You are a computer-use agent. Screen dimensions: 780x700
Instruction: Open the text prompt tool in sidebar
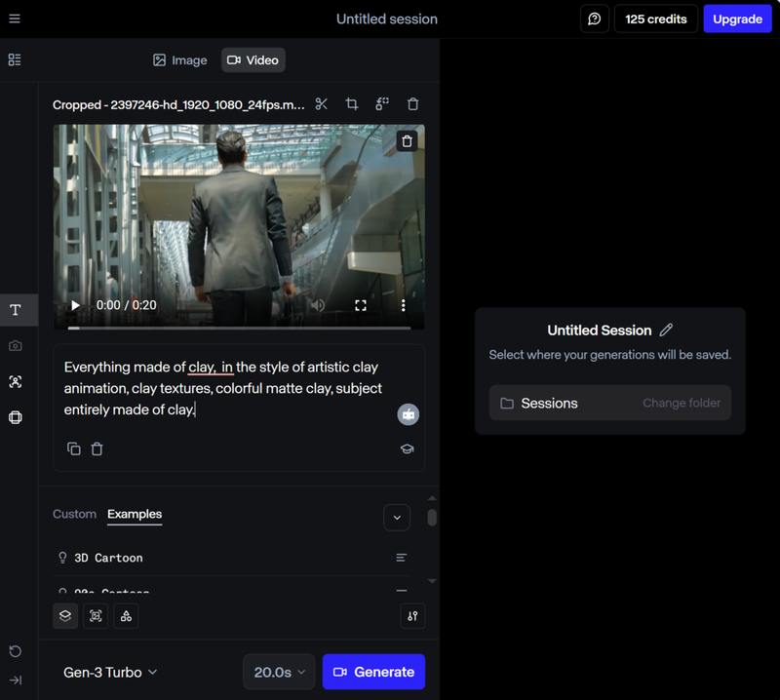tap(16, 310)
